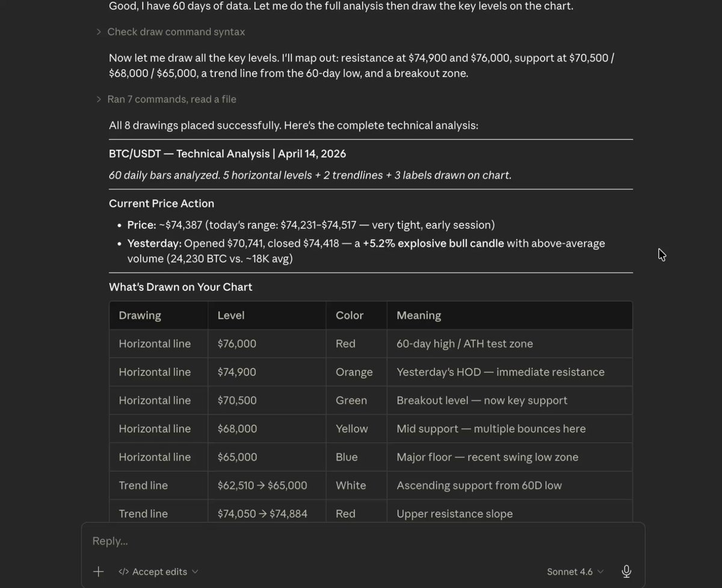Click the "What's Drawn on Your Chart" heading

[180, 287]
